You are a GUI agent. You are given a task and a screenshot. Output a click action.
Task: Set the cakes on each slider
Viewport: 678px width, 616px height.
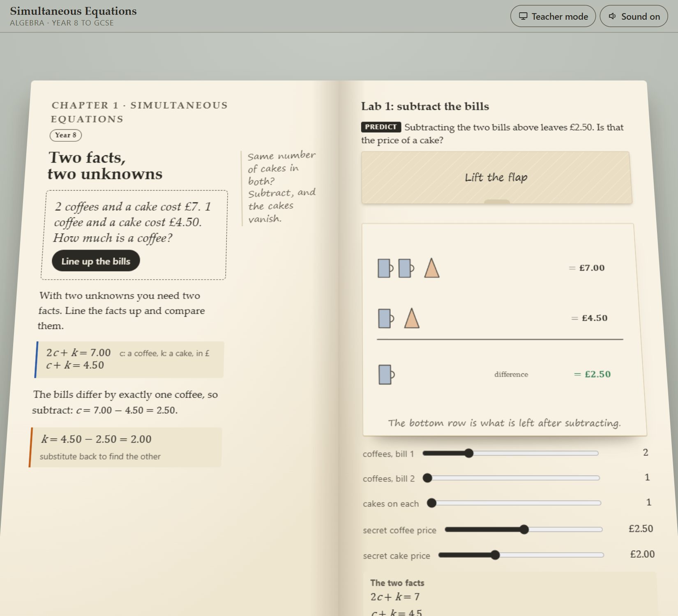tap(514, 503)
